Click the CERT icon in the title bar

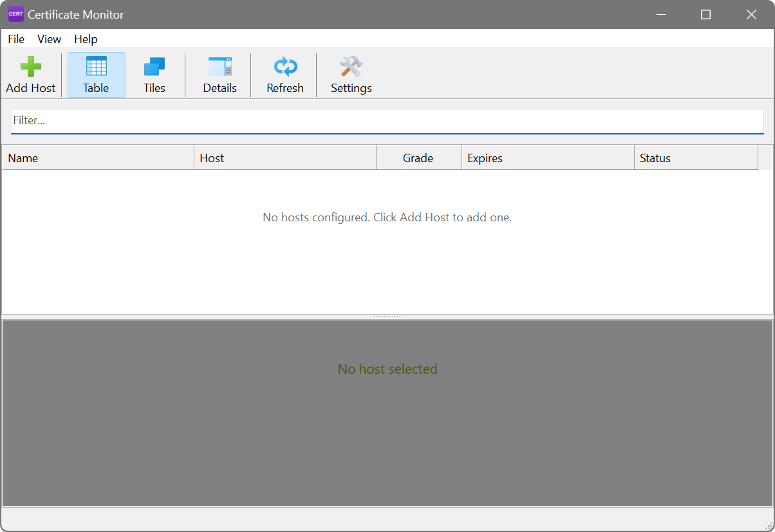(x=15, y=14)
